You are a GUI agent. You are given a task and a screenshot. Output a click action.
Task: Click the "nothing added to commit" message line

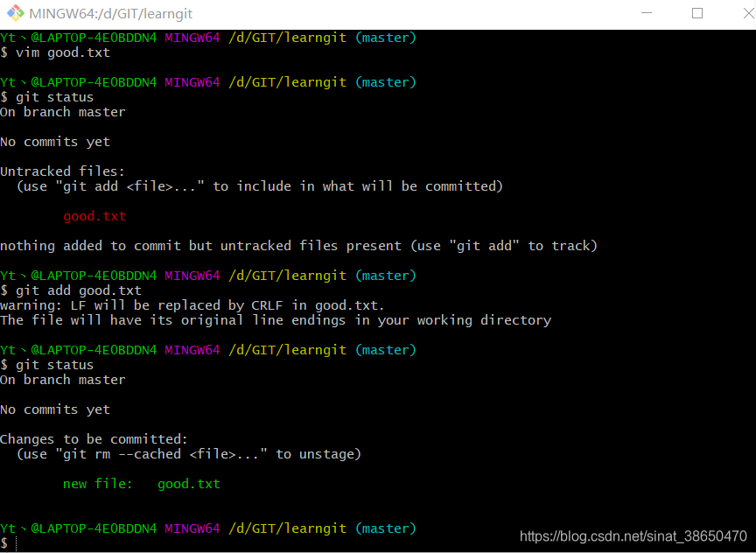pos(299,246)
